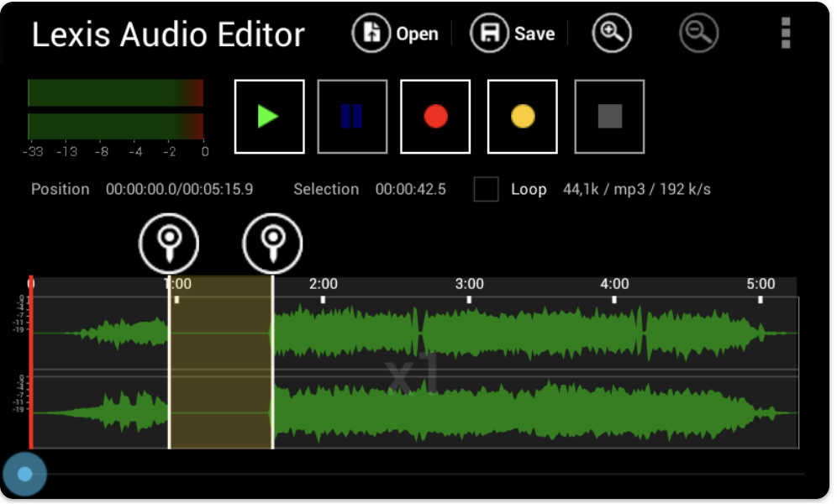
Task: Select the right selection marker pin
Action: coord(272,243)
